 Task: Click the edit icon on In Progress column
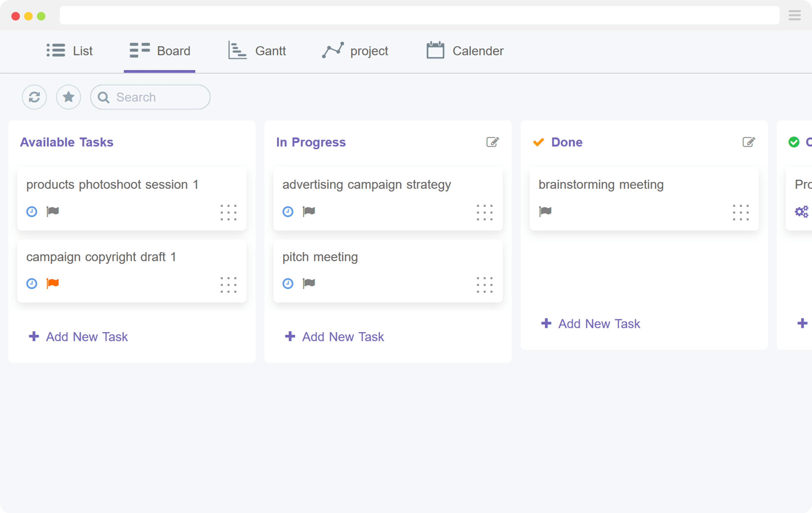coord(492,142)
